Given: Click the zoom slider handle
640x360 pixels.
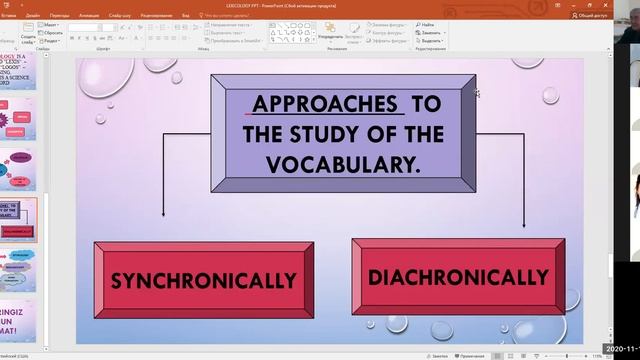Looking at the screenshot, I should [x=567, y=356].
